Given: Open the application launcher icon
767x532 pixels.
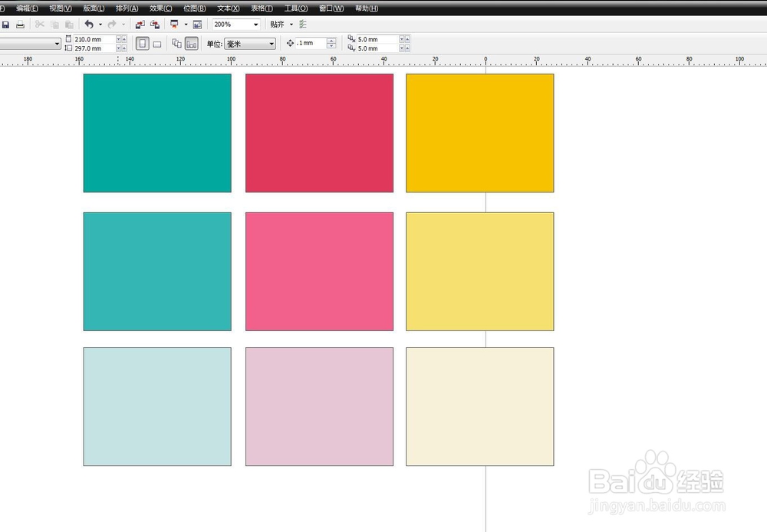Looking at the screenshot, I should point(174,25).
